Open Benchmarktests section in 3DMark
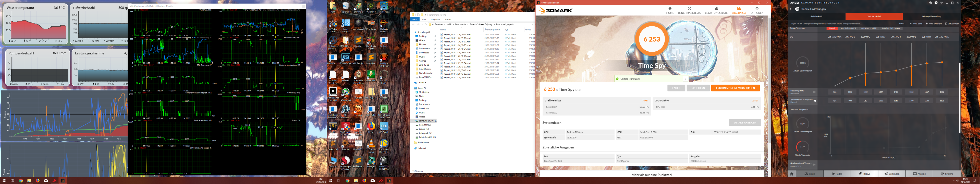 click(x=689, y=10)
